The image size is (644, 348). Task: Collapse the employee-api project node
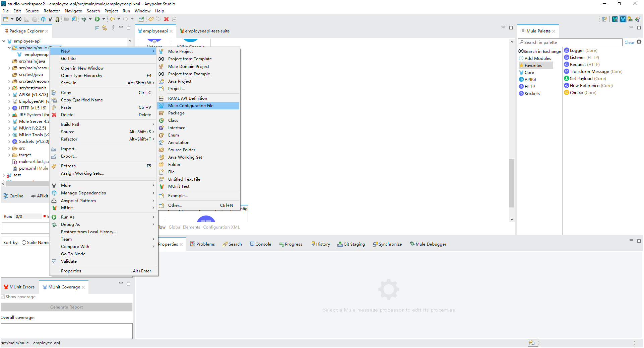(x=4, y=41)
